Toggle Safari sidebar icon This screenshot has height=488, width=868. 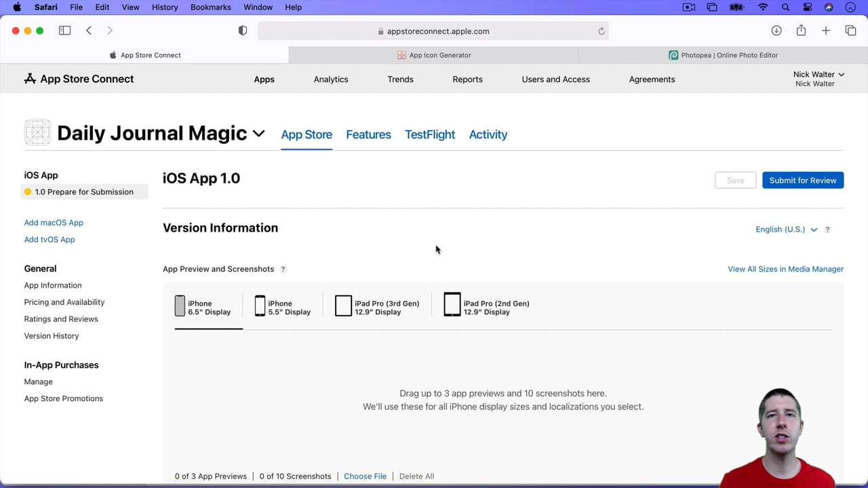pyautogui.click(x=65, y=30)
